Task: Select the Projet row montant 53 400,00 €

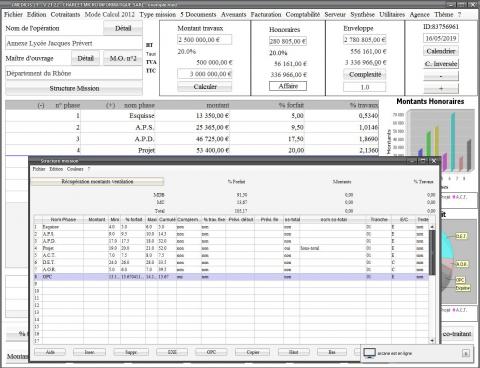Action: point(192,150)
